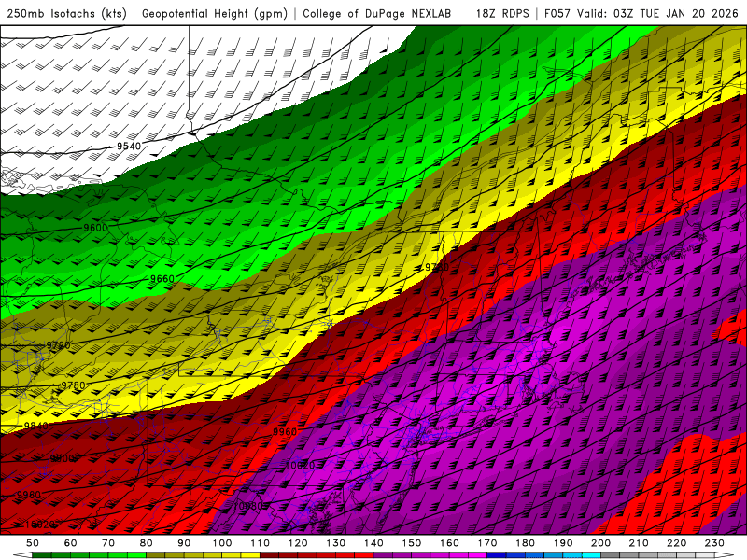The height and width of the screenshot is (560, 747).
Task: Click the 110 knot colorbar label
Action: (x=261, y=543)
